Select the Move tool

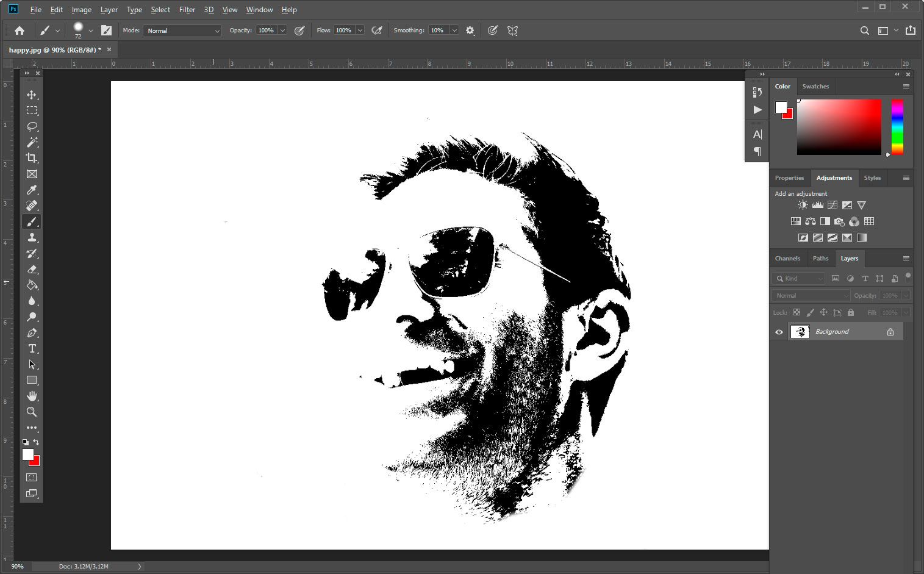[x=32, y=95]
